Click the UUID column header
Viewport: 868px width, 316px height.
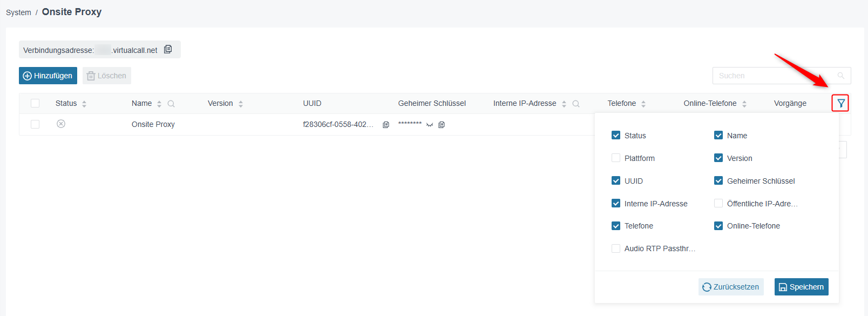point(312,103)
